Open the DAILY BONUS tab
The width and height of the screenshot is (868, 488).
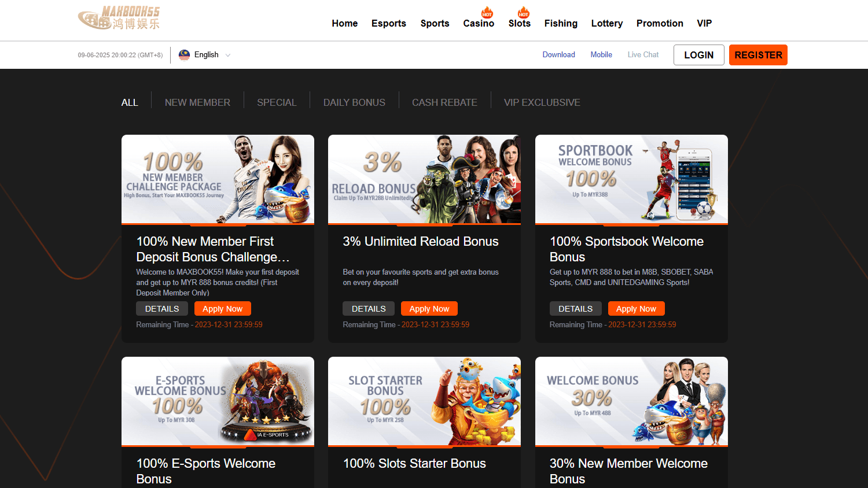pyautogui.click(x=354, y=102)
